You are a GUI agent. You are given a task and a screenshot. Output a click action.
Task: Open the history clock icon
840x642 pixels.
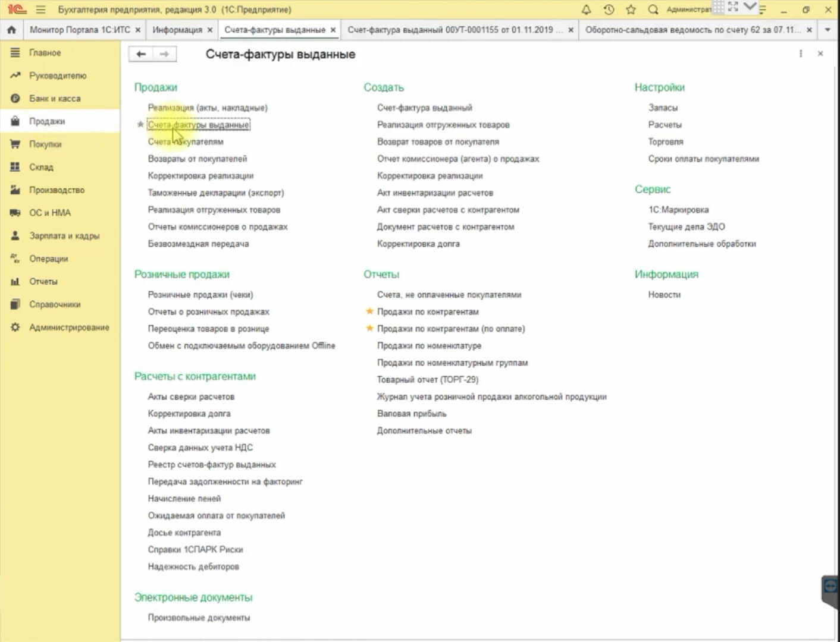pos(609,10)
